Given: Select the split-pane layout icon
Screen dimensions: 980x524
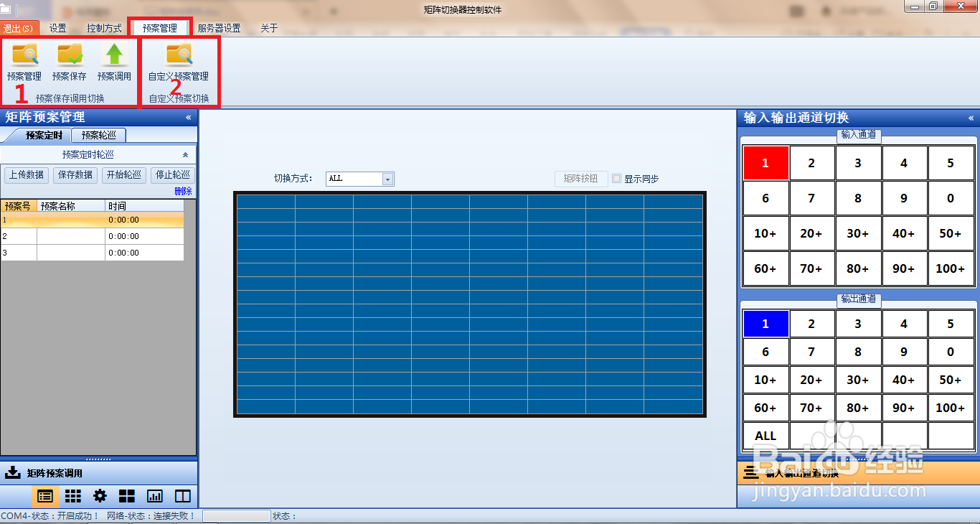Looking at the screenshot, I should point(182,496).
